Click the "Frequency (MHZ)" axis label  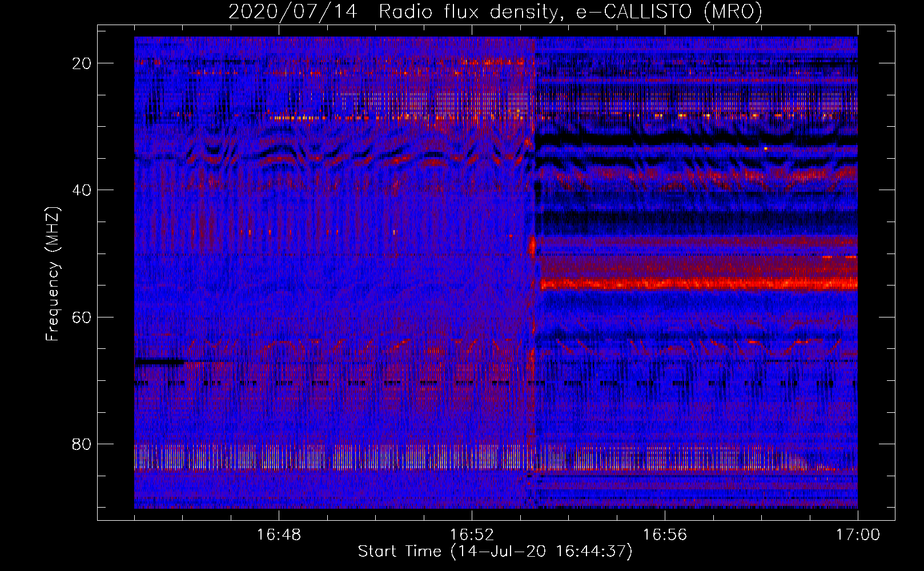pos(53,274)
